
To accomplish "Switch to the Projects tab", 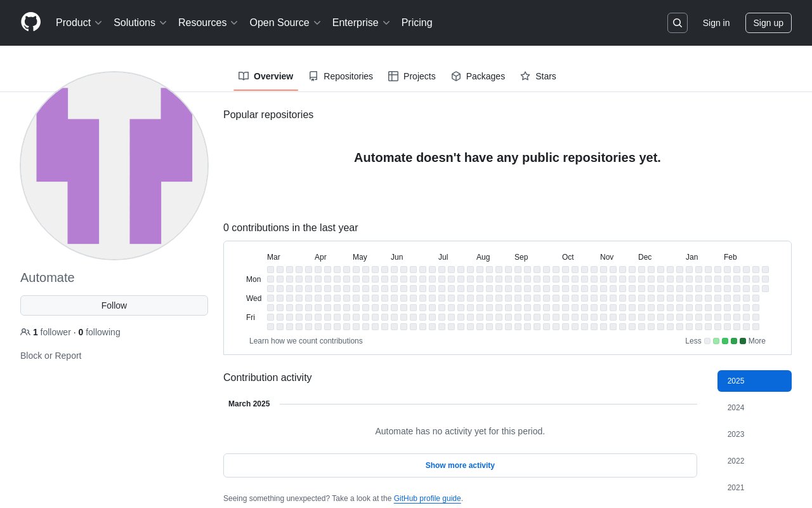I will (x=412, y=76).
